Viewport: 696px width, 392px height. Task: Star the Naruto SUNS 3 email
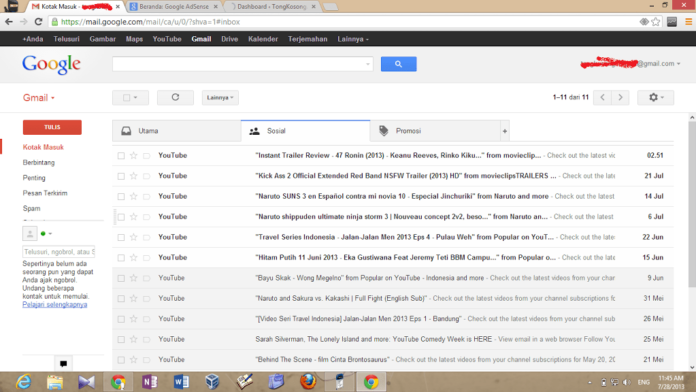134,196
